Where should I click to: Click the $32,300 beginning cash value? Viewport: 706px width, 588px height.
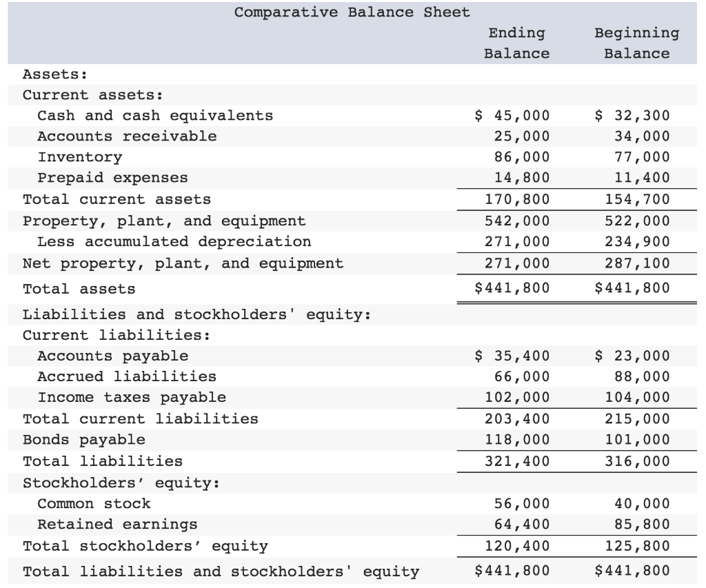click(x=633, y=116)
